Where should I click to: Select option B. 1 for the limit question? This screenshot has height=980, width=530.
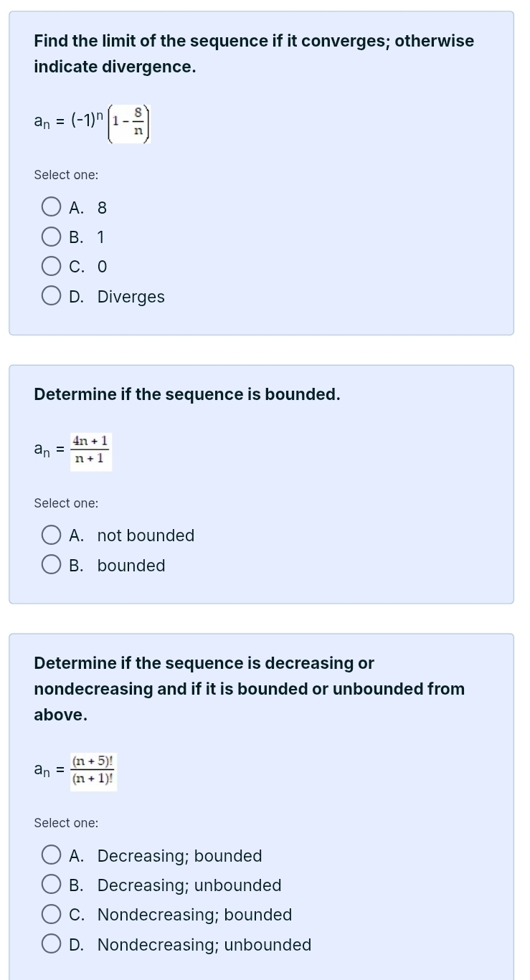(x=52, y=237)
